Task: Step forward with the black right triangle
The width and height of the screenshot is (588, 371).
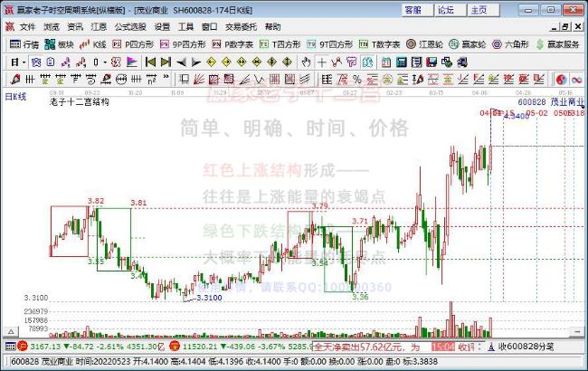Action: [196, 62]
